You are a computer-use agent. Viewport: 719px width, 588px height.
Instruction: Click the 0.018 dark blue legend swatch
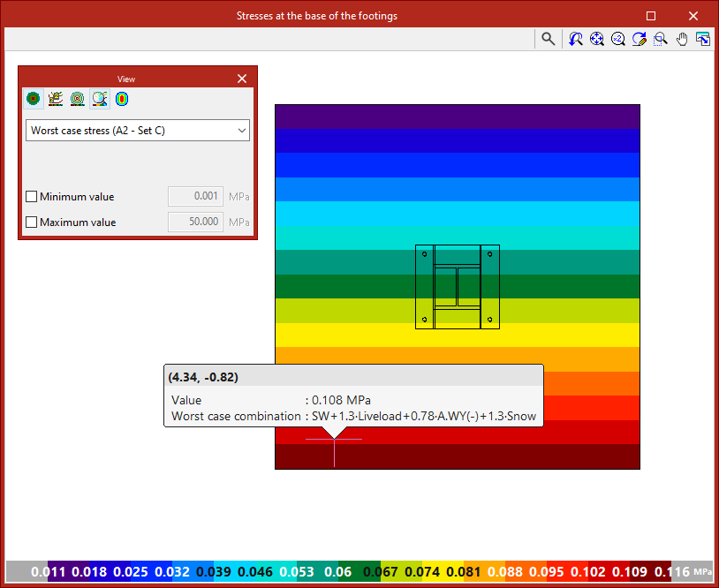[110, 571]
